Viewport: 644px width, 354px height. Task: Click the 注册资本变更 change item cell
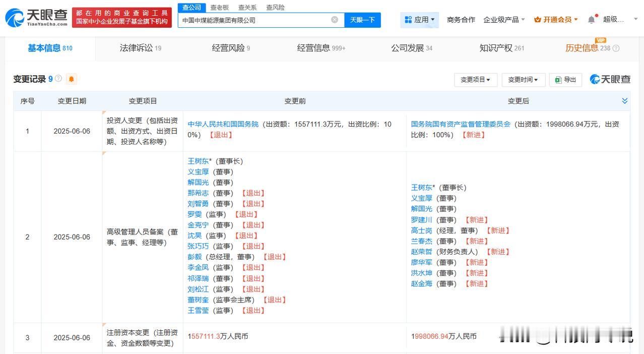tap(142, 338)
